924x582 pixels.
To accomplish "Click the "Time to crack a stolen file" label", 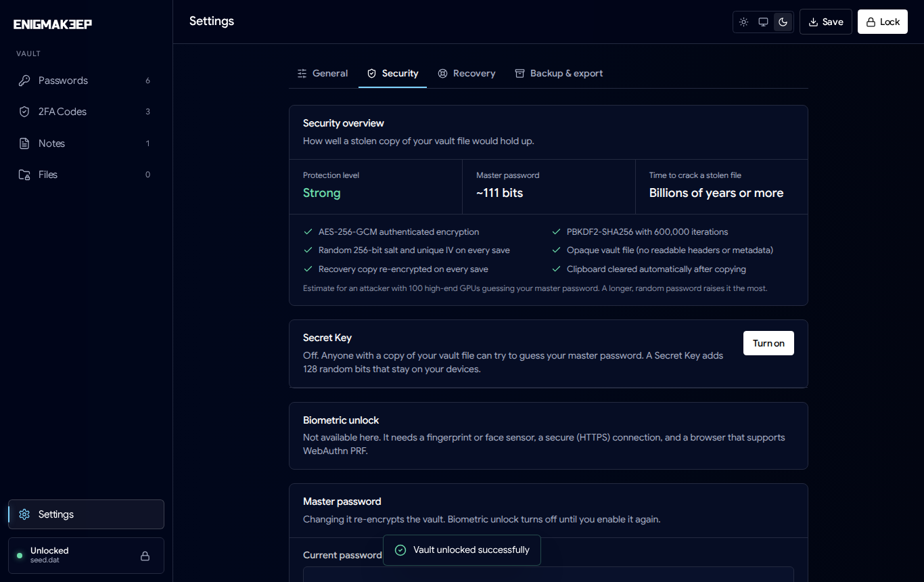I will [x=695, y=175].
